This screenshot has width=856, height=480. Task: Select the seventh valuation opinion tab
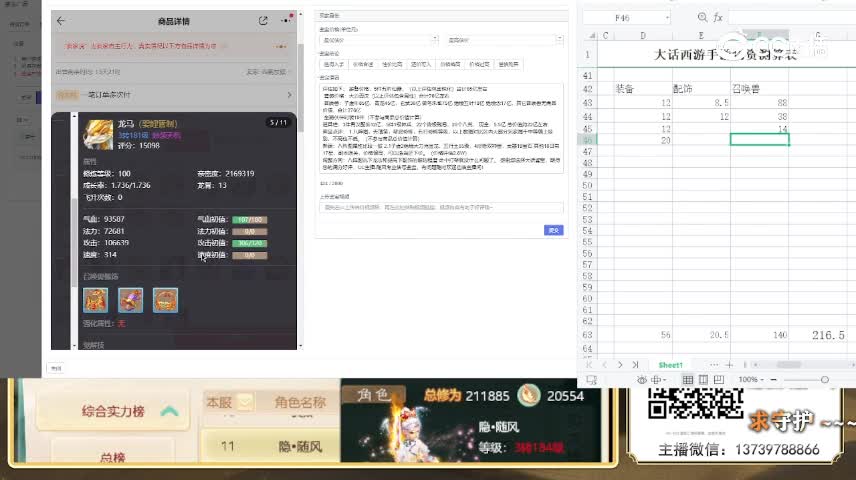[508, 64]
